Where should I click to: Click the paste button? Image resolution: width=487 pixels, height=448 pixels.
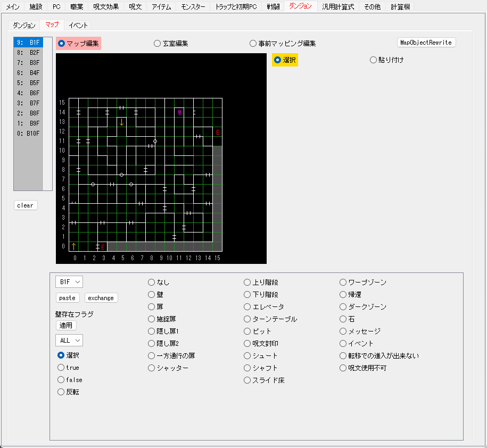68,298
